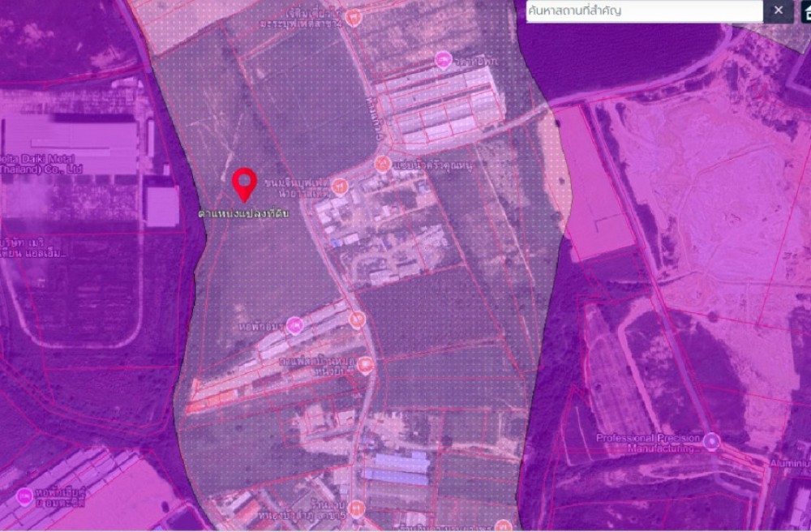Open the fresh coffee shop marker

click(x=367, y=365)
